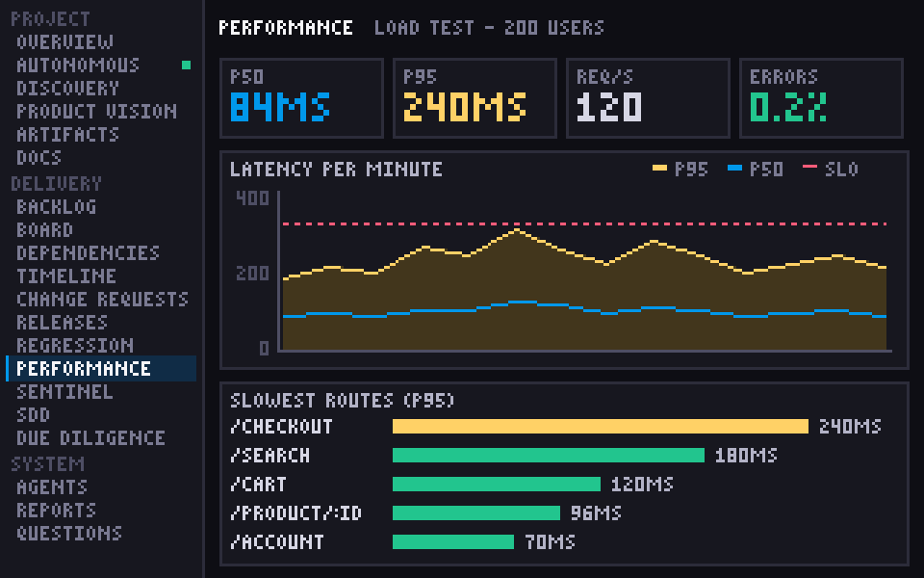Click the 96ms value
924x578 pixels.
[596, 513]
